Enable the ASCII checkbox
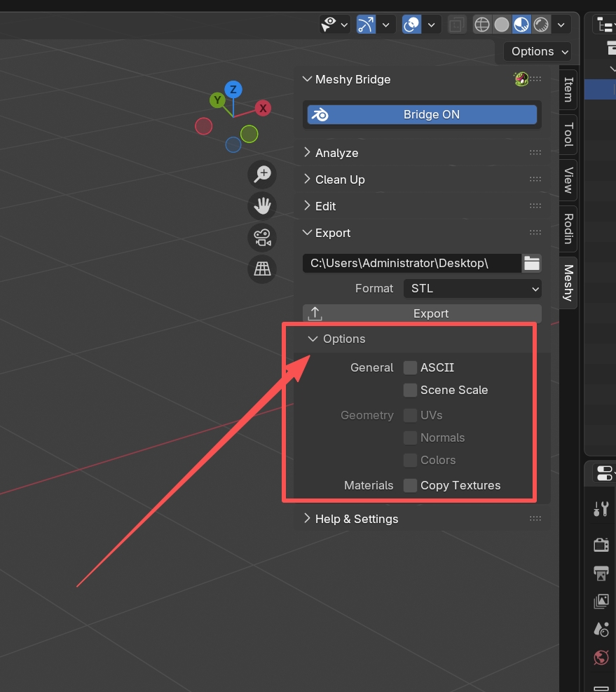The width and height of the screenshot is (616, 692). coord(410,368)
